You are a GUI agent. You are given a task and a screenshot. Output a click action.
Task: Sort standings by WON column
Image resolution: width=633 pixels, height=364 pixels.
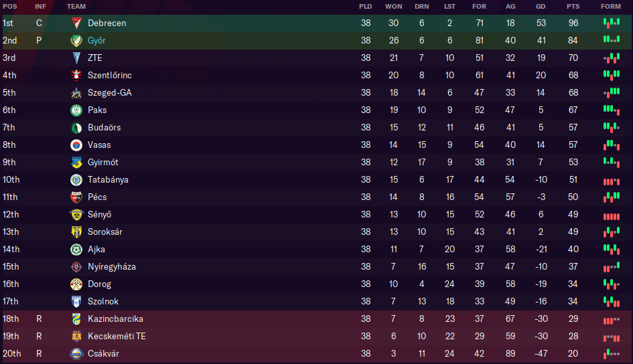[393, 6]
